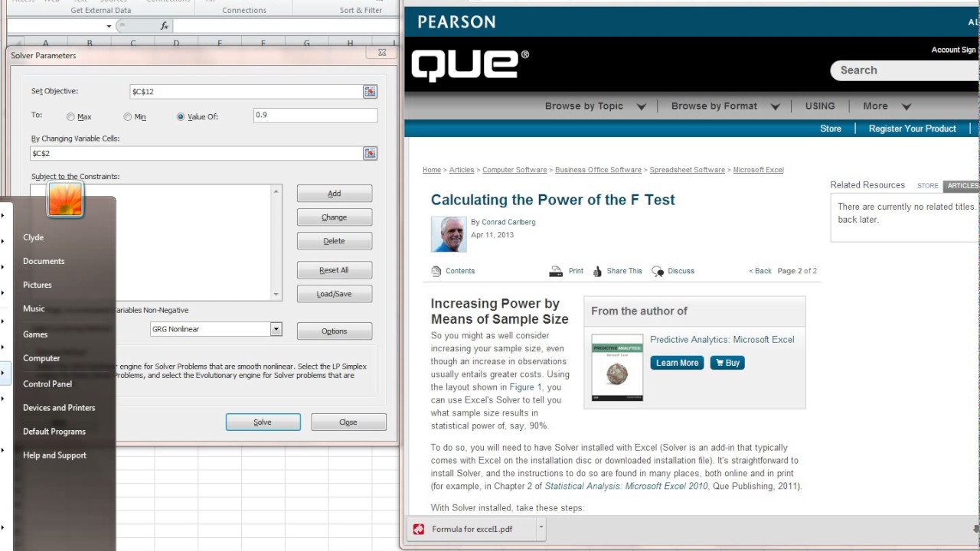Click the Delete constraint button
The width and height of the screenshot is (980, 551).
click(335, 241)
